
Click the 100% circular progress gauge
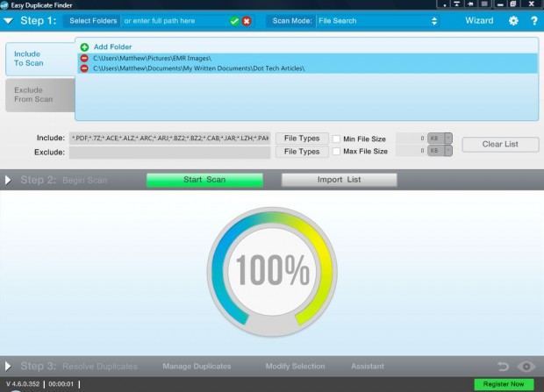tap(272, 272)
